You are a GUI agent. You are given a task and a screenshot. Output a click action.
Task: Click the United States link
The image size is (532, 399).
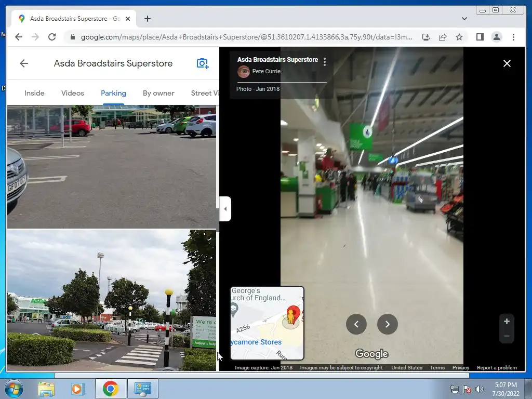[407, 367]
